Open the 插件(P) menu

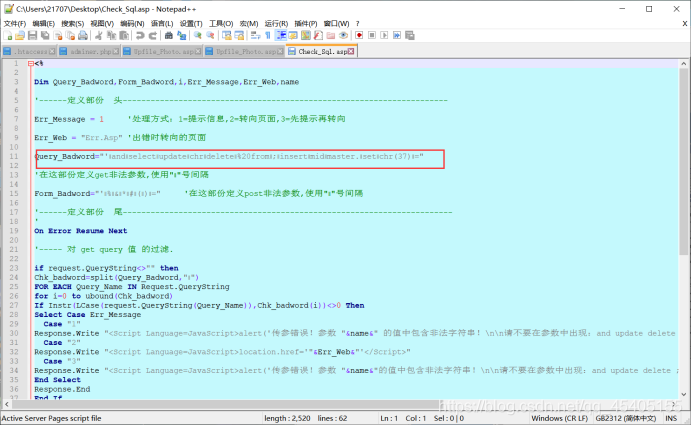coord(306,23)
